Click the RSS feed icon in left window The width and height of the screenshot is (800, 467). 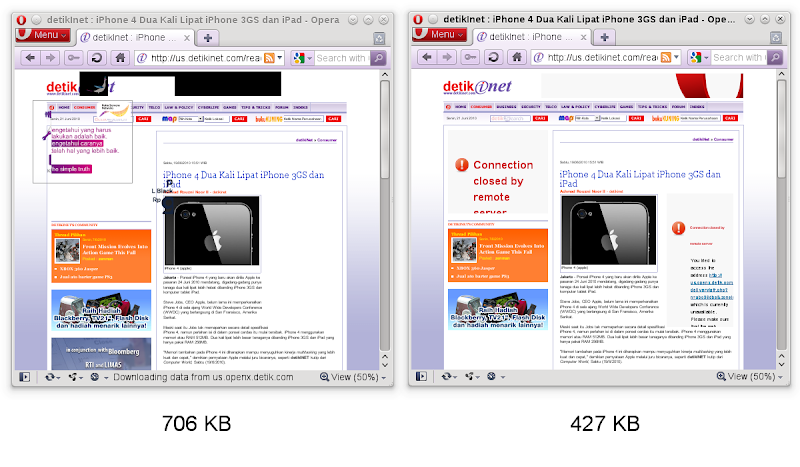point(269,58)
